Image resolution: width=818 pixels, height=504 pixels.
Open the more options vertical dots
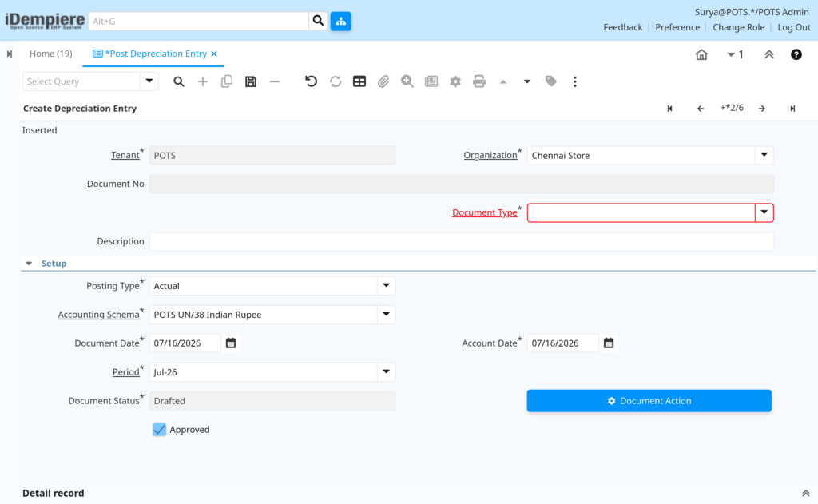click(x=575, y=81)
